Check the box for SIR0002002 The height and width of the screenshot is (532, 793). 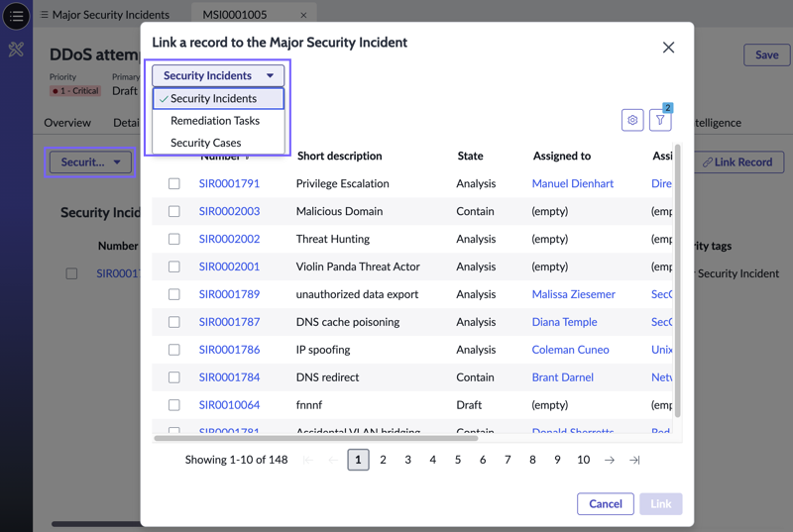tap(174, 239)
